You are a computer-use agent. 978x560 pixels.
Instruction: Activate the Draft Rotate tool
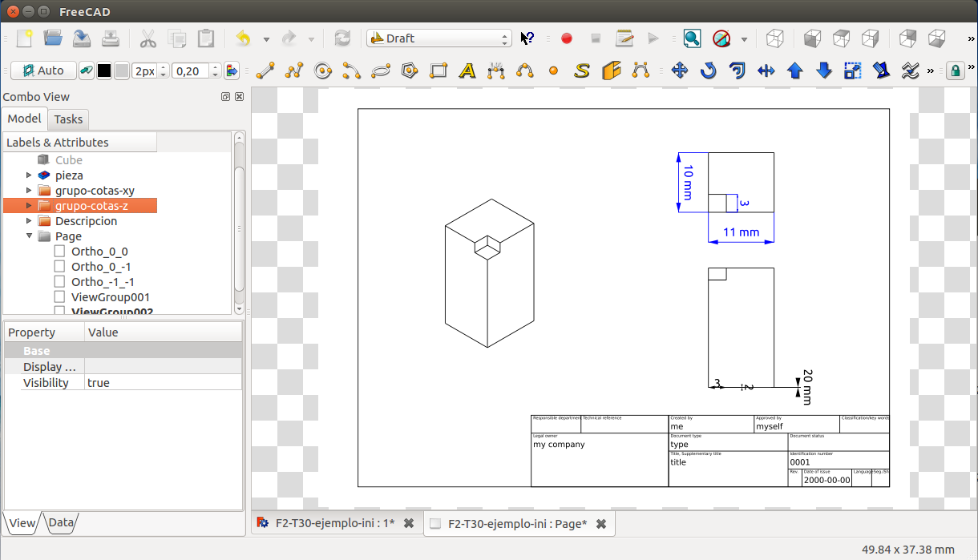click(709, 71)
